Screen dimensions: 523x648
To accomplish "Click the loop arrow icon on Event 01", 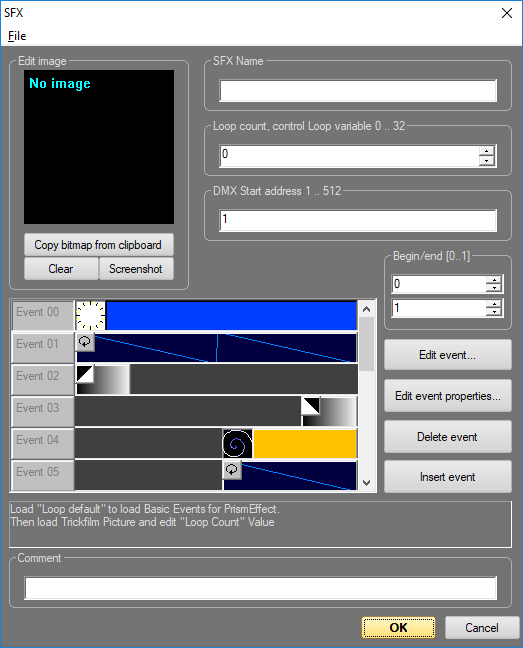I will 85,342.
